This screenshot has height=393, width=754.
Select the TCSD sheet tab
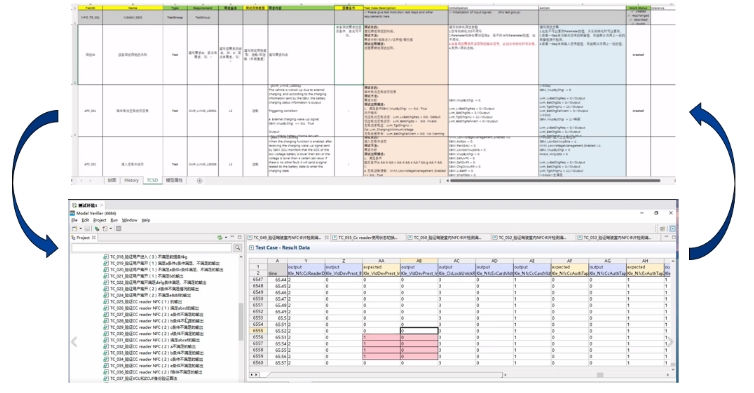[x=152, y=180]
